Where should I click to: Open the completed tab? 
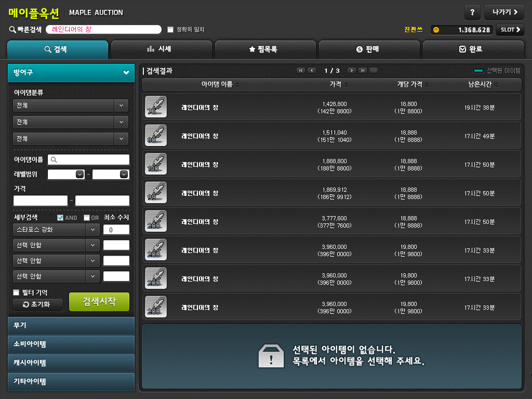coord(473,49)
